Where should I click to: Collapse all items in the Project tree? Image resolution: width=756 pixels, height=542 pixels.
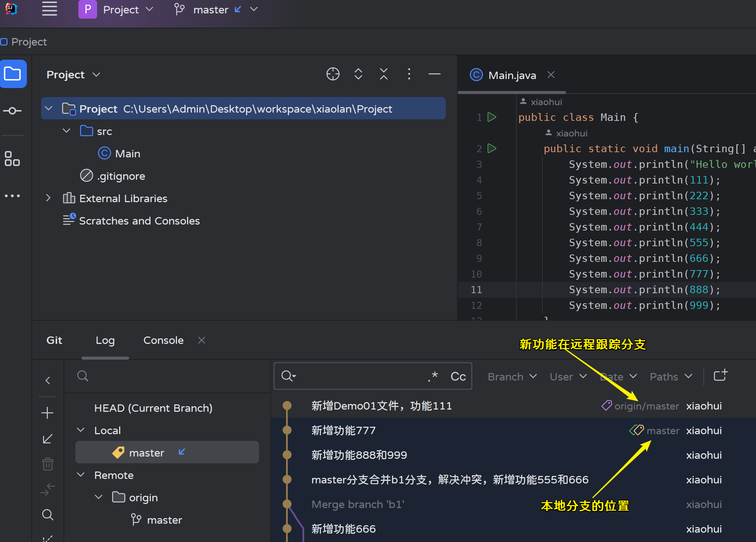point(383,74)
